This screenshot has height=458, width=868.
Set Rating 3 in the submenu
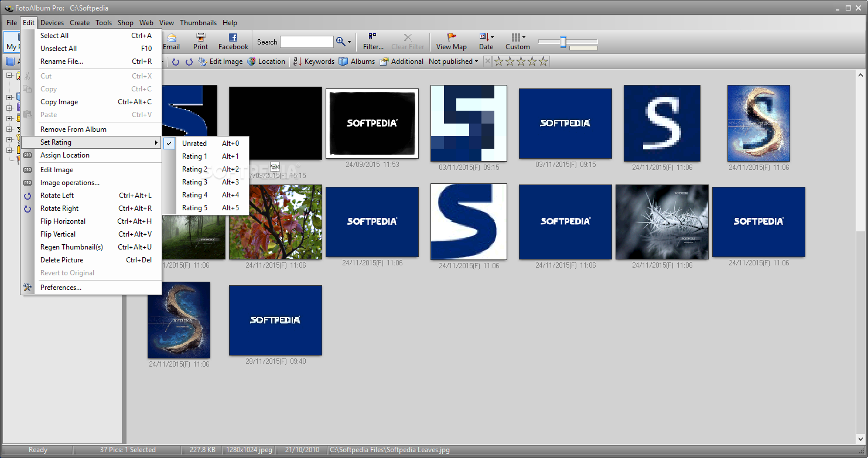tap(206, 182)
